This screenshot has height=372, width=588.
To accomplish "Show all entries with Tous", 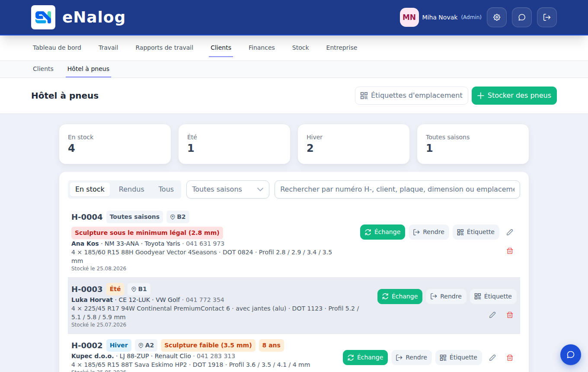I will 166,189.
